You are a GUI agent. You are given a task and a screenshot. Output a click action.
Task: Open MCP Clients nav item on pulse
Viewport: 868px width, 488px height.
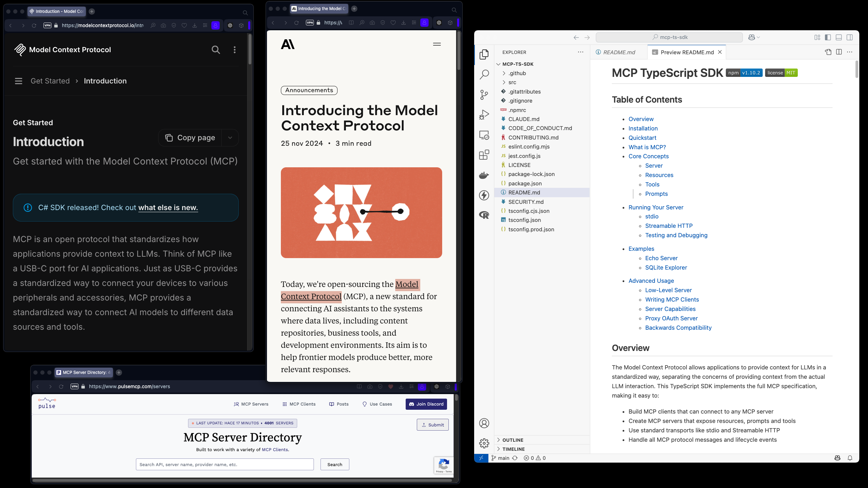(299, 404)
